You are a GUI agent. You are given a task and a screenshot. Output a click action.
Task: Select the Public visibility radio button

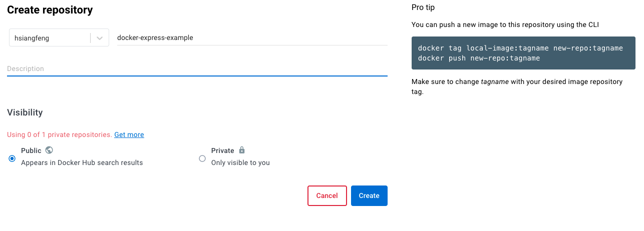coord(12,158)
